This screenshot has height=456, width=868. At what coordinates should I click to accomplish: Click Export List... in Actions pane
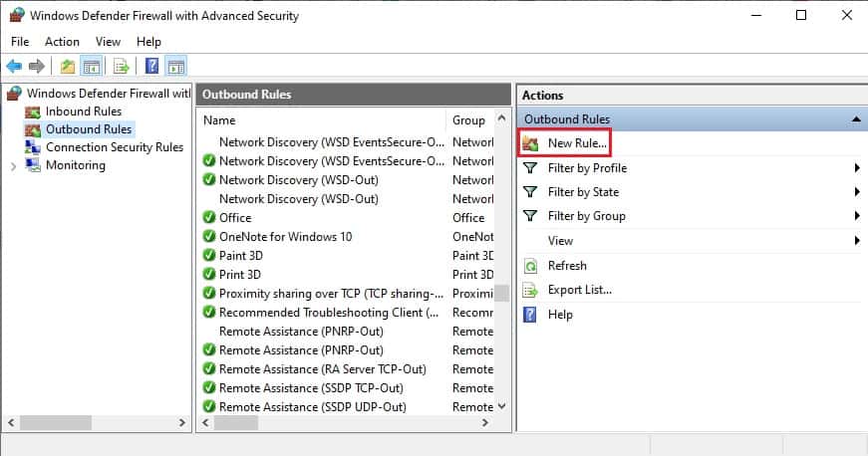point(579,290)
